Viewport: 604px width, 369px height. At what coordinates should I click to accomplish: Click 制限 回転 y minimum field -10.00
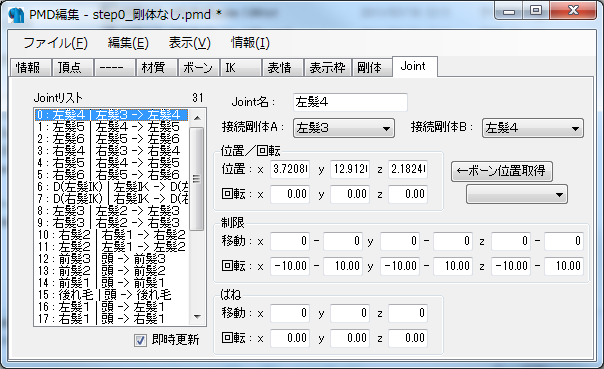[400, 266]
